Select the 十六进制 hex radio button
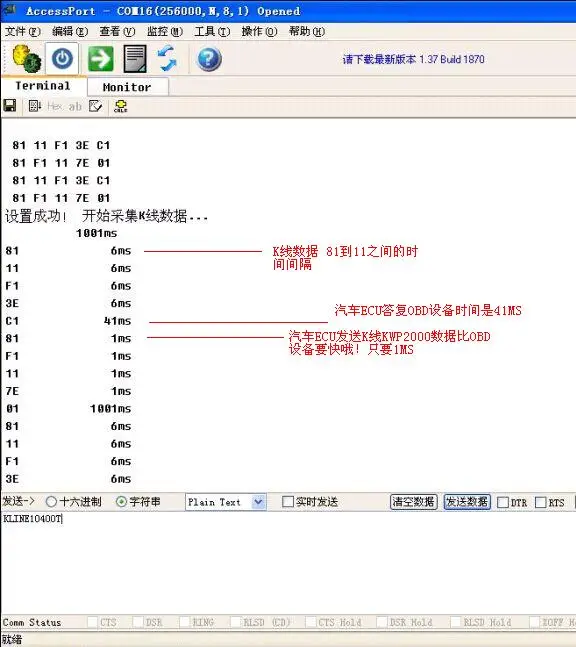This screenshot has height=647, width=576. coord(51,502)
